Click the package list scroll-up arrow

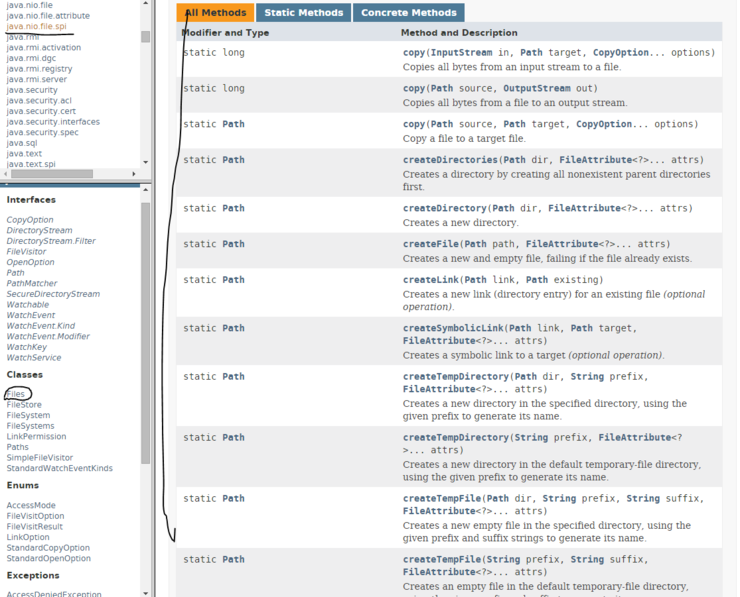(x=146, y=5)
